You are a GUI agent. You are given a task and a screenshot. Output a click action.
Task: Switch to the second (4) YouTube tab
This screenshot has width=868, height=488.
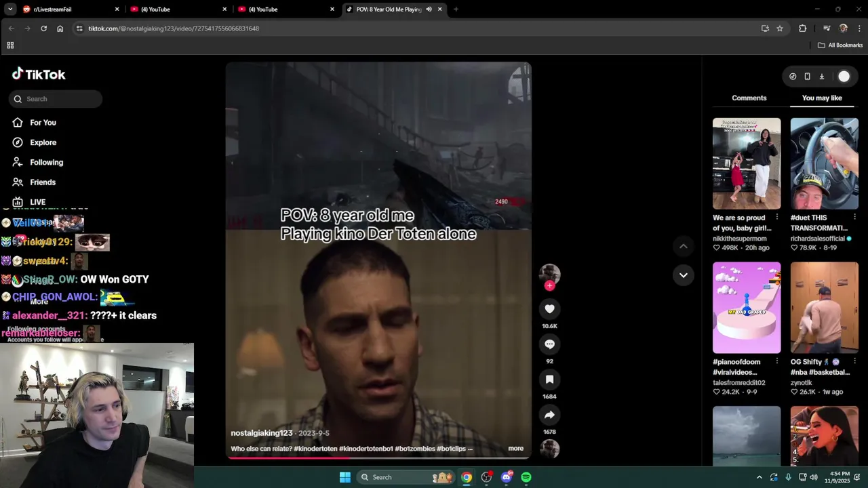pyautogui.click(x=285, y=9)
